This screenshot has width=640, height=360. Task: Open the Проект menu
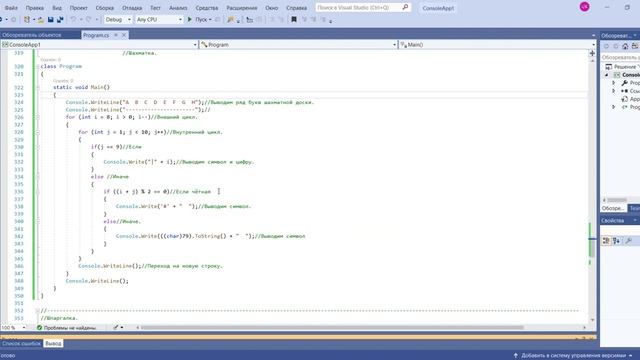(78, 8)
